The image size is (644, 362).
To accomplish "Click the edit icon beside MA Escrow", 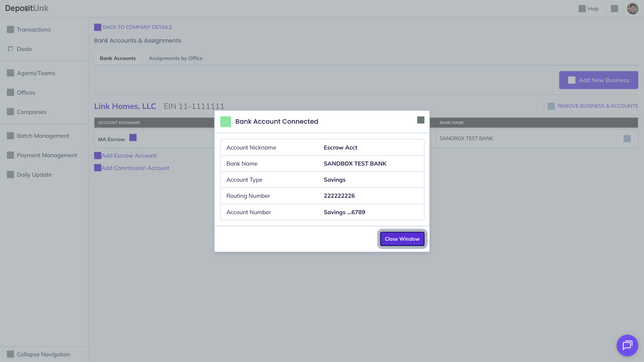I will pyautogui.click(x=133, y=138).
